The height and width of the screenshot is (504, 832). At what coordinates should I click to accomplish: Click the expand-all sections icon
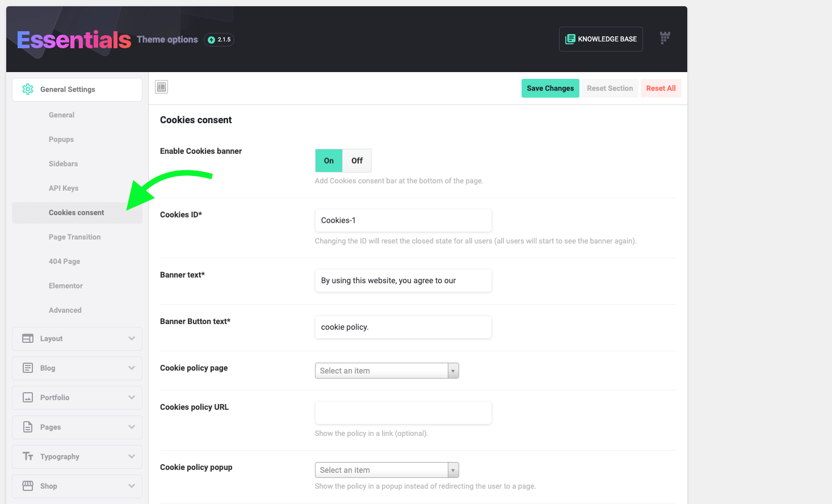(x=162, y=87)
